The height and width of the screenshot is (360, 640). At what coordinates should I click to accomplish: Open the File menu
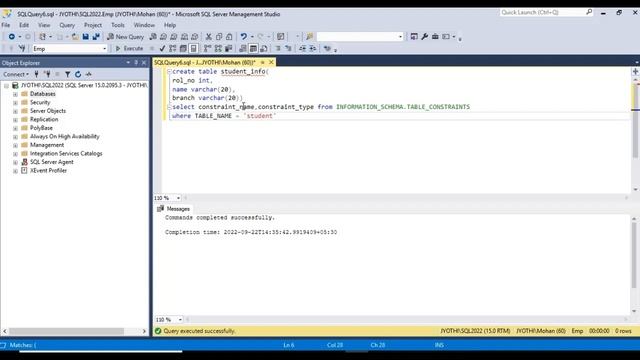[x=6, y=25]
